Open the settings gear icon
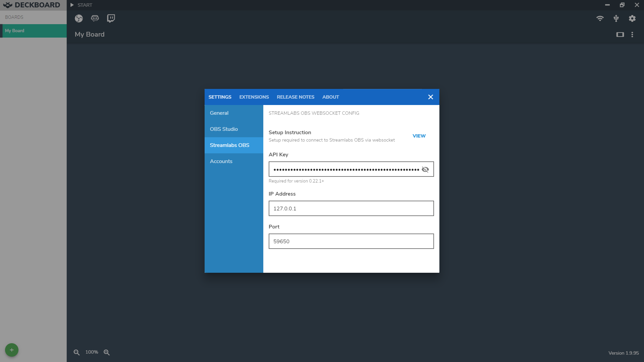The image size is (644, 362). tap(632, 18)
